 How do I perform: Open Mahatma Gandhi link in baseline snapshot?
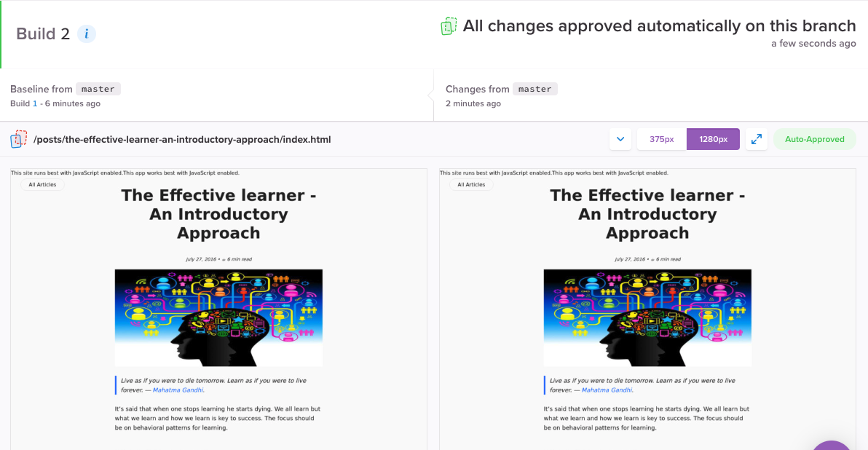pyautogui.click(x=178, y=390)
